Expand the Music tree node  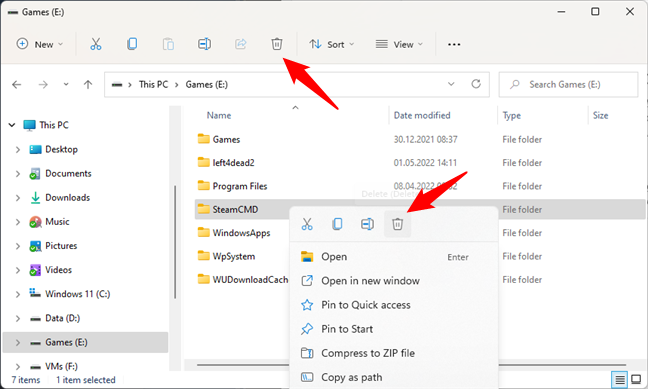(18, 222)
